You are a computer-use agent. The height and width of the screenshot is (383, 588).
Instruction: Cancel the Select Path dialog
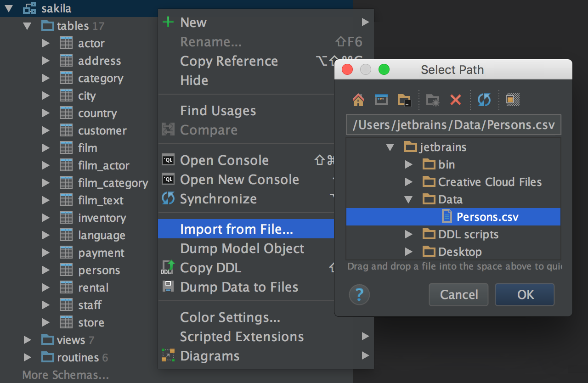click(x=458, y=294)
